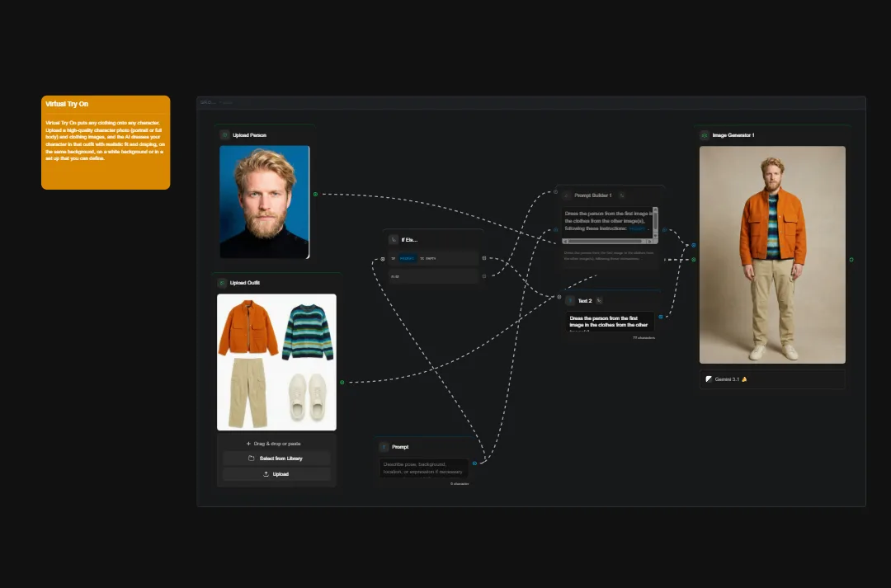Click the Upload button below the outfit image
The width and height of the screenshot is (891, 588).
point(276,473)
